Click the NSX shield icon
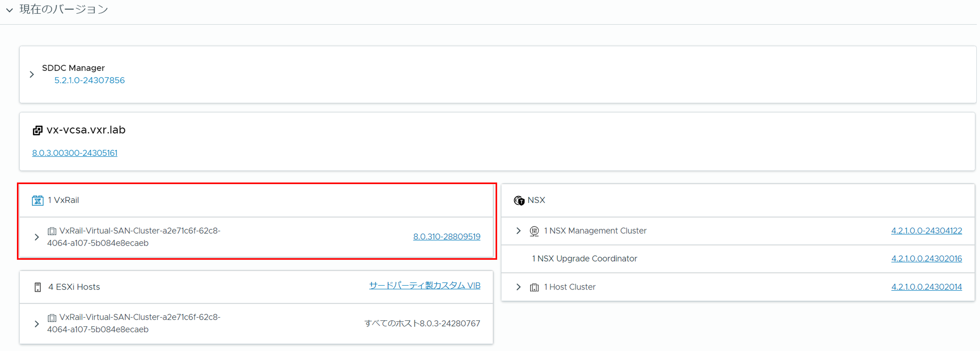980x351 pixels. [519, 200]
